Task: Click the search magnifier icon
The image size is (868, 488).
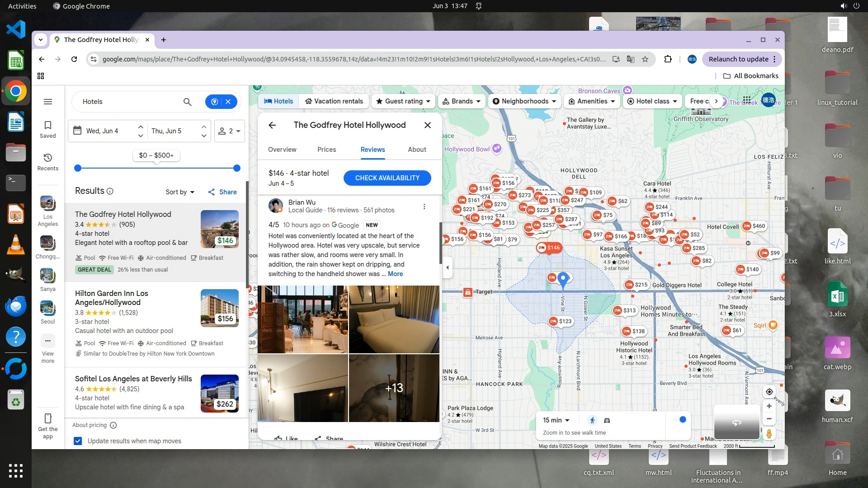Action: click(x=187, y=102)
